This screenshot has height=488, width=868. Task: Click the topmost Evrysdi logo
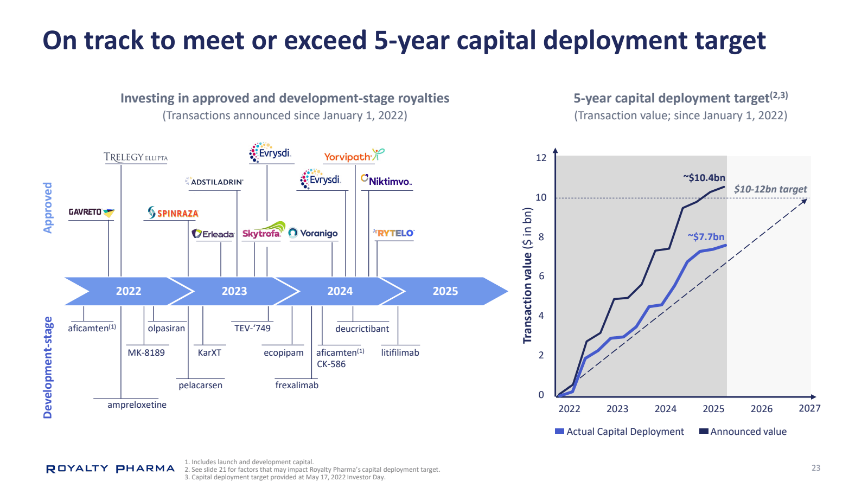tap(270, 152)
